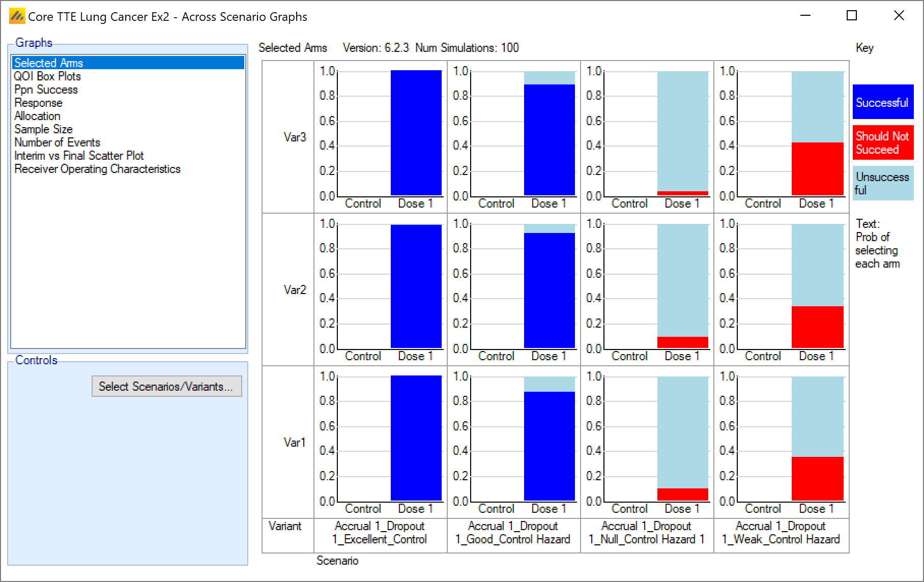Minimize the Across Scenario Graphs window
The height and width of the screenshot is (582, 924).
point(805,16)
